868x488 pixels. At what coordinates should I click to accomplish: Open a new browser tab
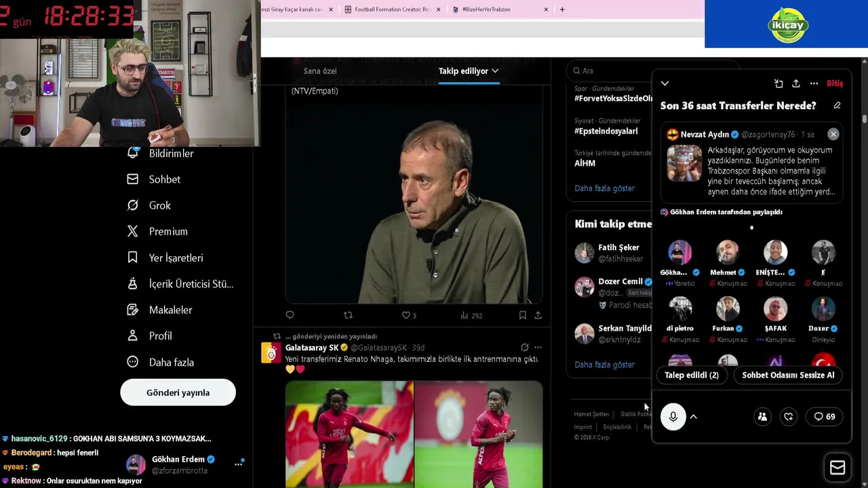tap(562, 9)
